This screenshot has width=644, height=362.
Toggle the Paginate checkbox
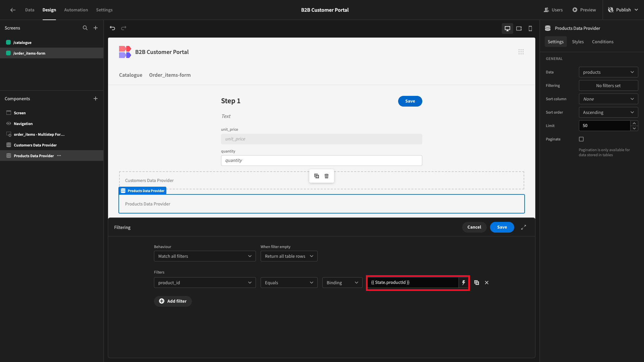click(581, 139)
